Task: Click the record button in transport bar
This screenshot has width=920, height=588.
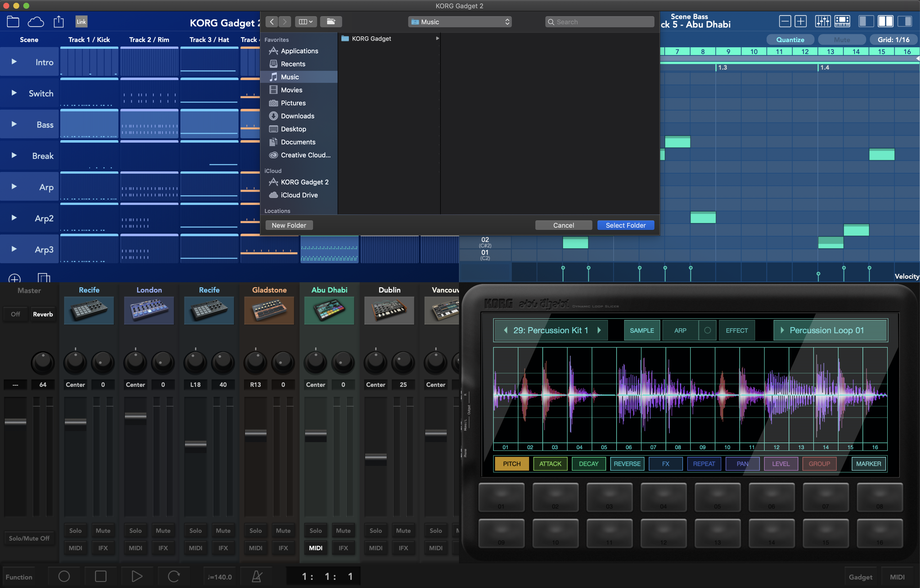Action: pos(64,576)
